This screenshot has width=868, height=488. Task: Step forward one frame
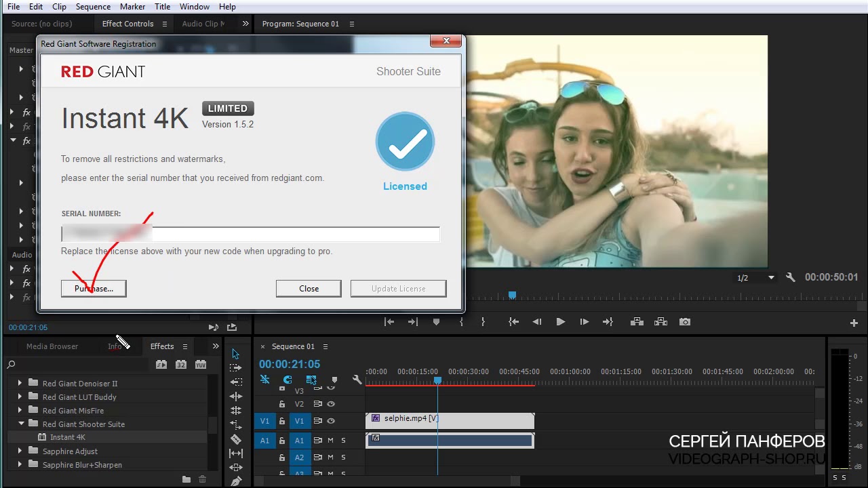(x=584, y=322)
